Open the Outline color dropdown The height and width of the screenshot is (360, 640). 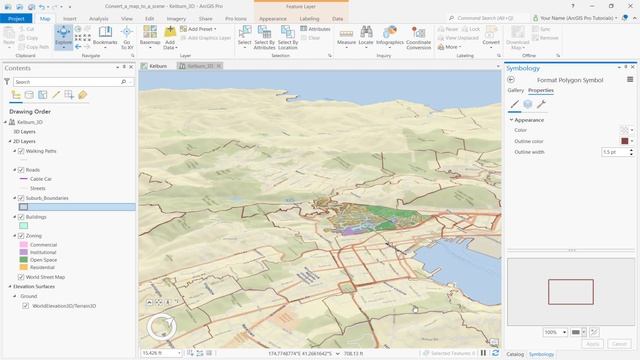click(x=632, y=141)
